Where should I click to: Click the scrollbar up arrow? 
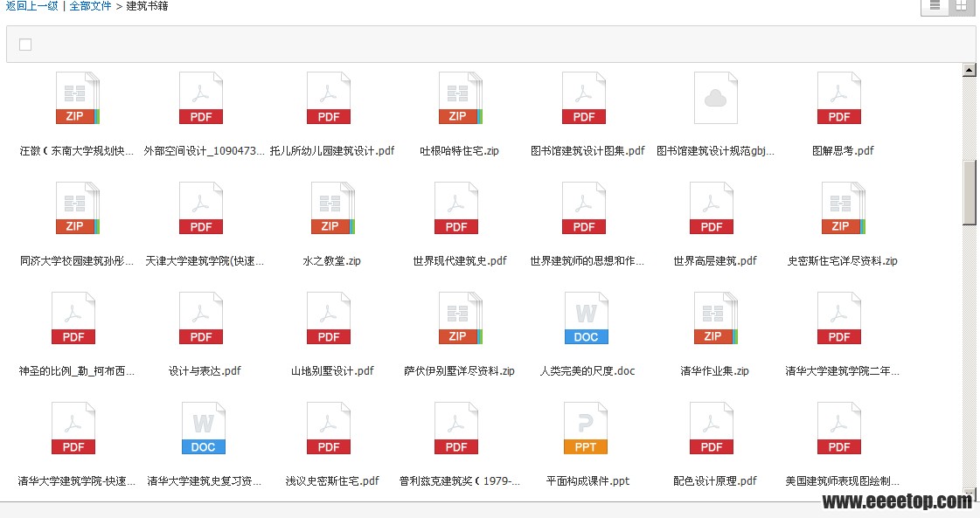(969, 70)
